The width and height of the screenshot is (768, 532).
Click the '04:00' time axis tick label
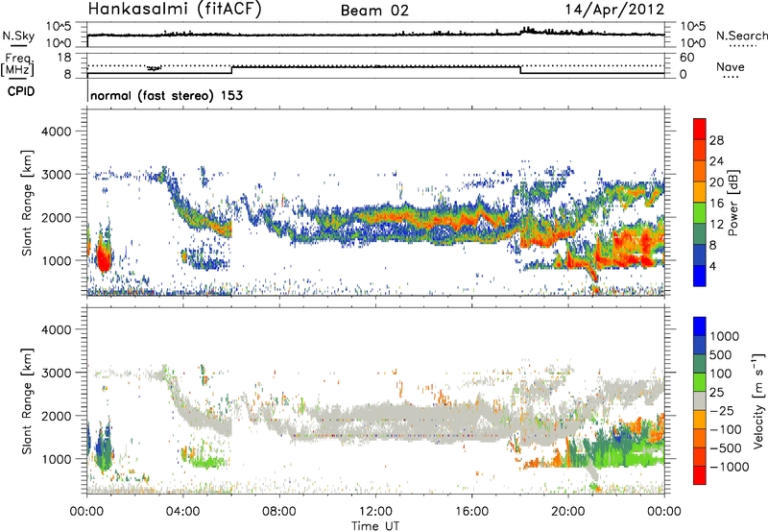pos(183,512)
